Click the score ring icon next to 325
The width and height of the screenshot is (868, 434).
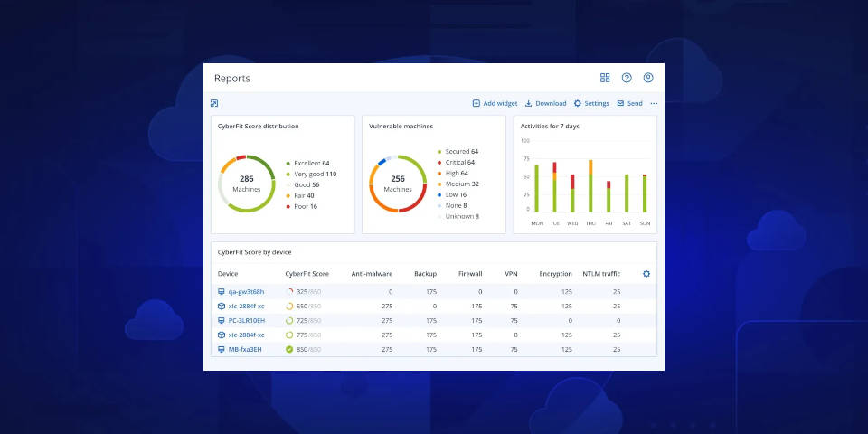(289, 292)
